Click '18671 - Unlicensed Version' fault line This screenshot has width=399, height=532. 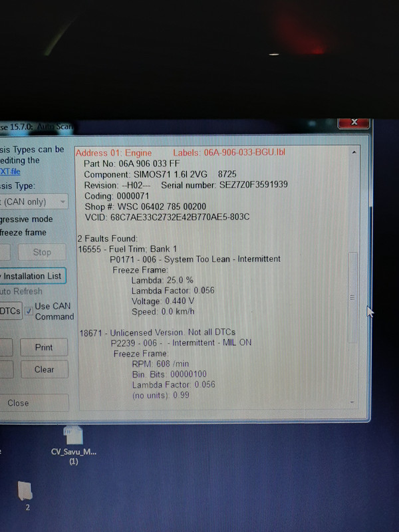click(158, 332)
